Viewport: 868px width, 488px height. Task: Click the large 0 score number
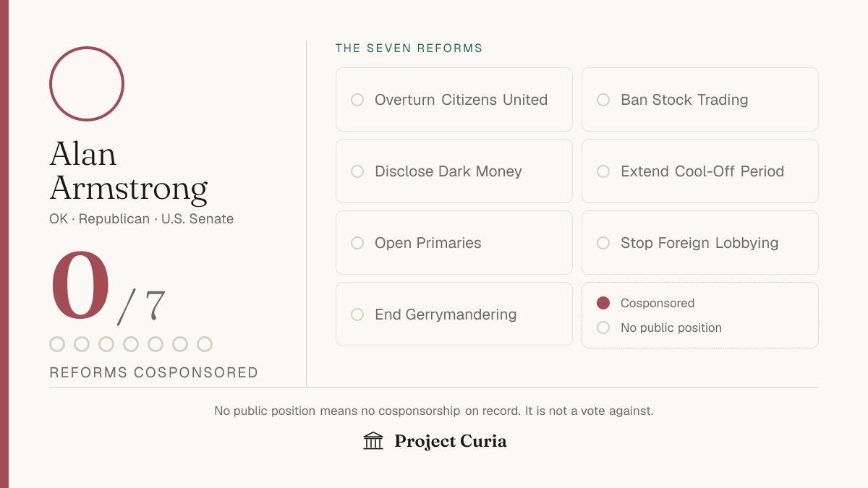[x=80, y=286]
